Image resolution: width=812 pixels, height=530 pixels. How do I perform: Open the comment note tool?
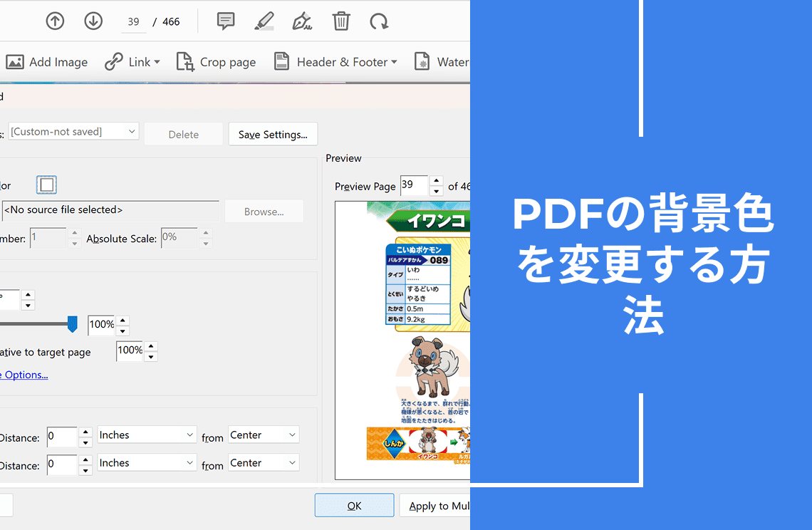(226, 21)
